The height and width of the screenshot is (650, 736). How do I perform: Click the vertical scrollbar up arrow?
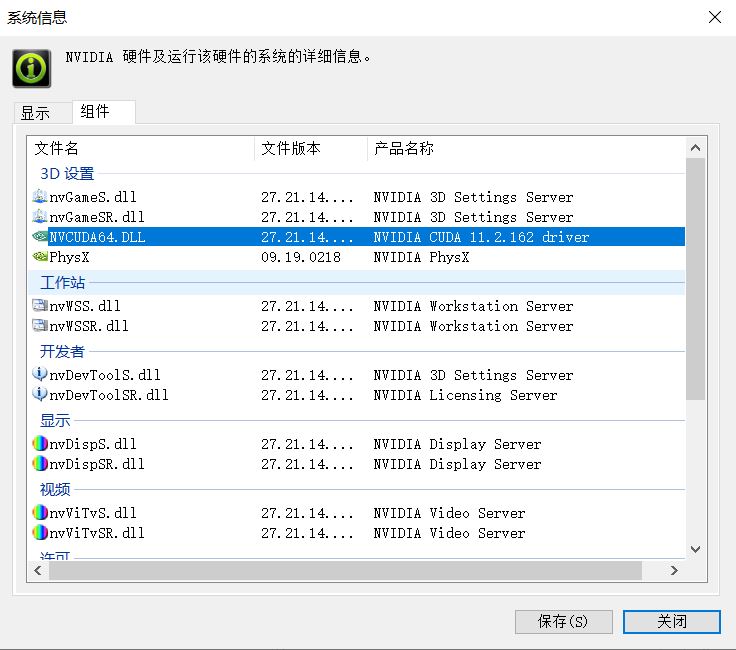pos(696,148)
